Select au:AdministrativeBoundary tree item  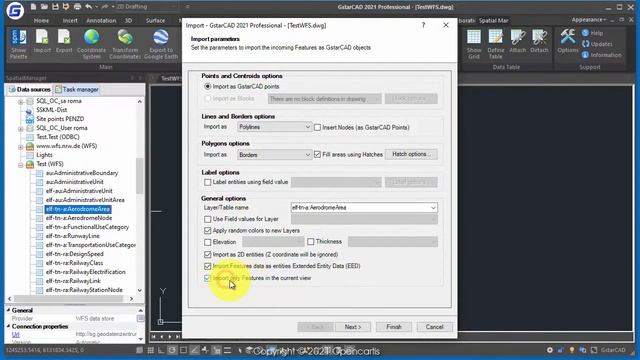tap(82, 173)
